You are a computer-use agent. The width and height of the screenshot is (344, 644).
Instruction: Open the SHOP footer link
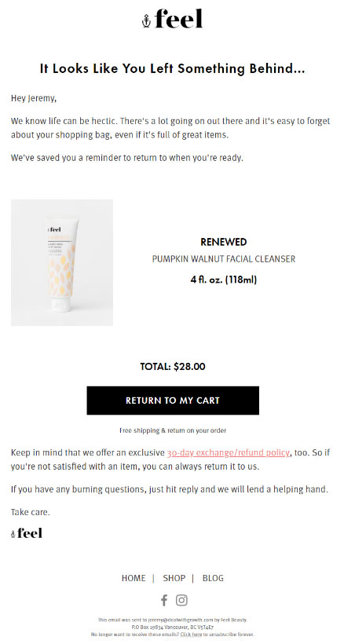coord(174,578)
